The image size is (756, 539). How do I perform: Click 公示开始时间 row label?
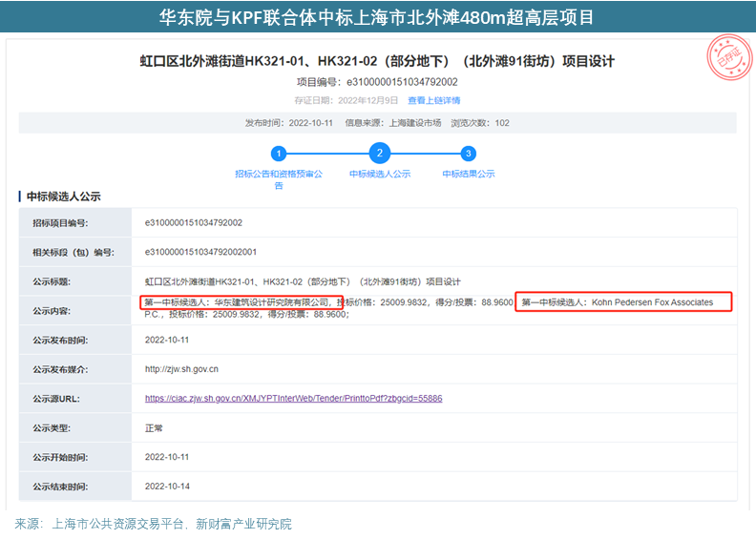pos(60,458)
